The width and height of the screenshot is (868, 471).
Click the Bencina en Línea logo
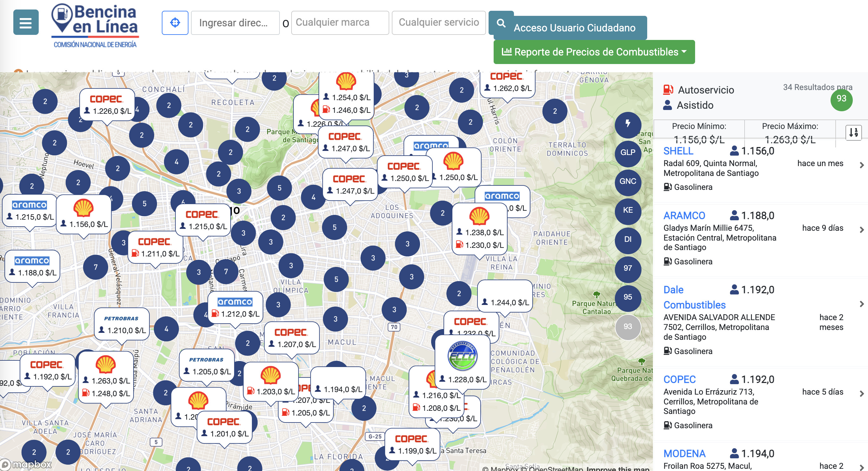click(95, 23)
